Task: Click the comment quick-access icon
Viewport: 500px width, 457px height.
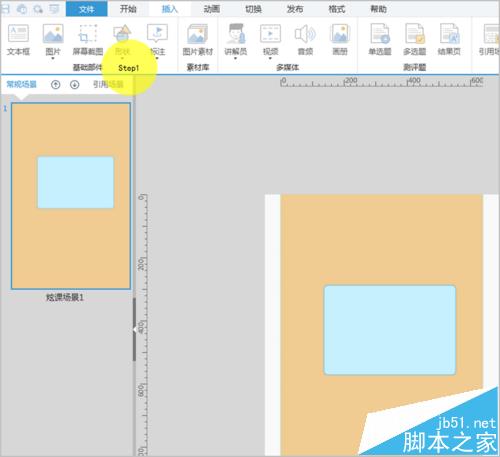Action: point(54,9)
